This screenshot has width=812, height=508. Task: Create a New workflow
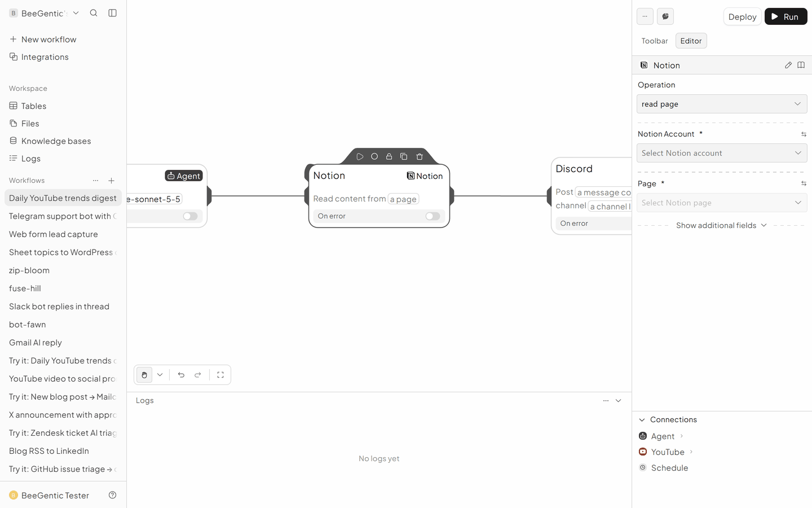tap(63, 40)
